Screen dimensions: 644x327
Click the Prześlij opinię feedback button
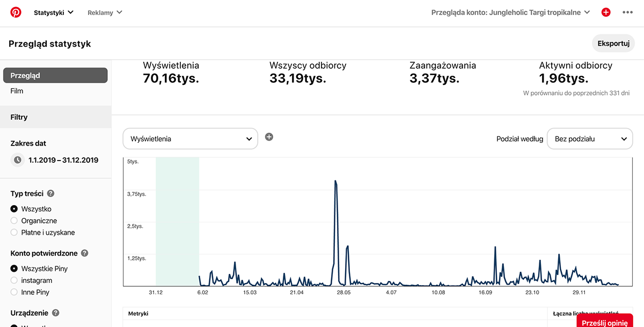pos(604,322)
